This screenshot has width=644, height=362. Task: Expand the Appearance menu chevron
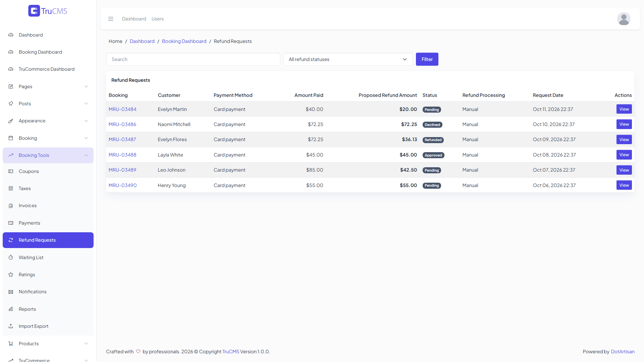(x=86, y=121)
